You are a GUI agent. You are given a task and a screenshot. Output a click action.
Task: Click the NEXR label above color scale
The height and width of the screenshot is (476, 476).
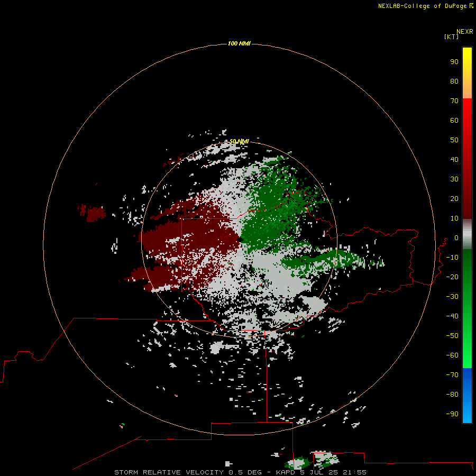click(464, 32)
